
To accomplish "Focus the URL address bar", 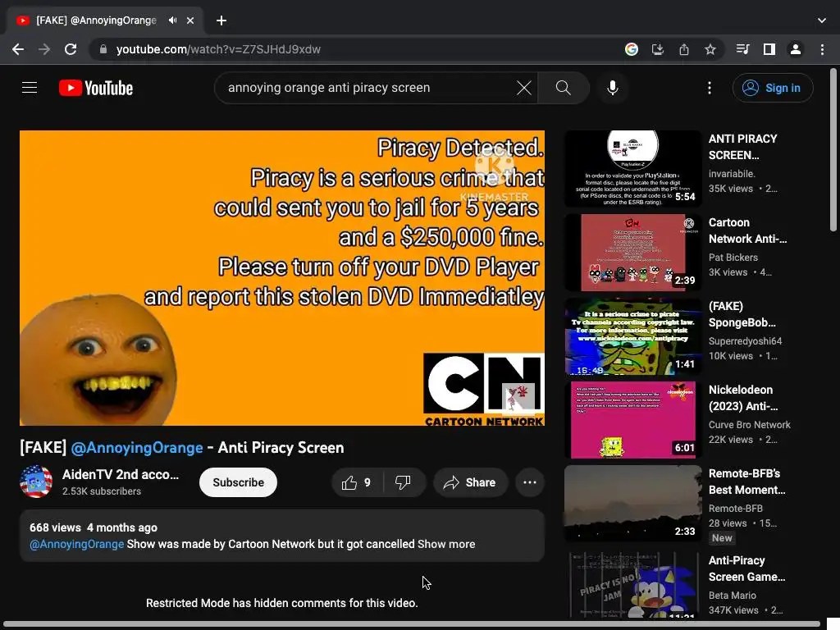I will [x=354, y=49].
